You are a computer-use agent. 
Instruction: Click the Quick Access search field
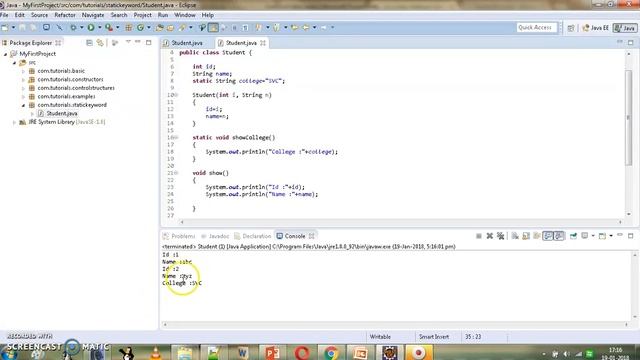click(x=536, y=27)
